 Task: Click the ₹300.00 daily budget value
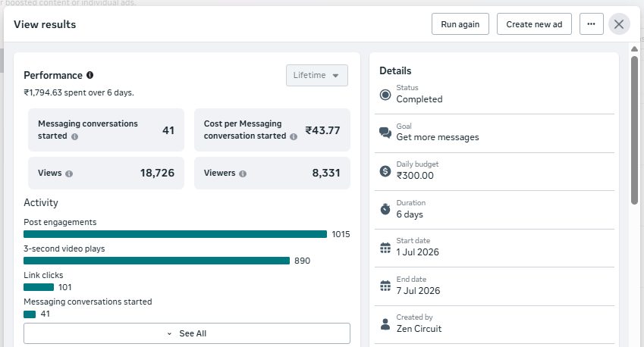coord(415,176)
